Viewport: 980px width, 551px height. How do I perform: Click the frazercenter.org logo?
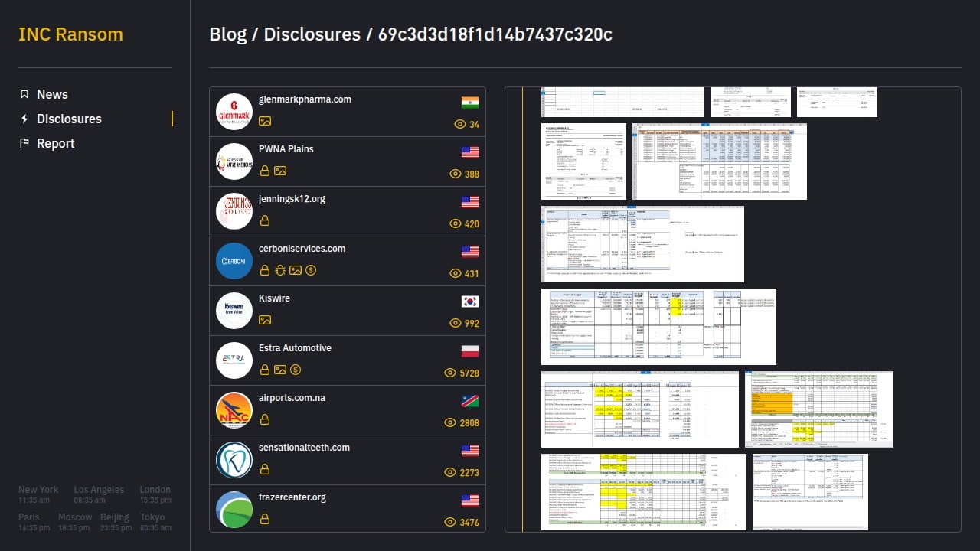pos(234,510)
